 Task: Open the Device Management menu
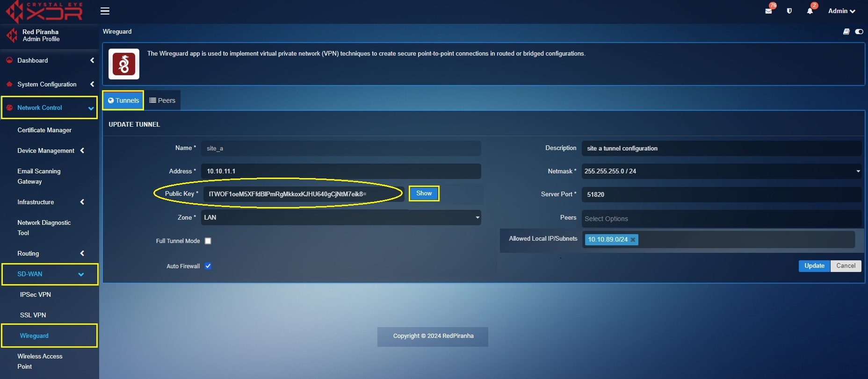(46, 150)
